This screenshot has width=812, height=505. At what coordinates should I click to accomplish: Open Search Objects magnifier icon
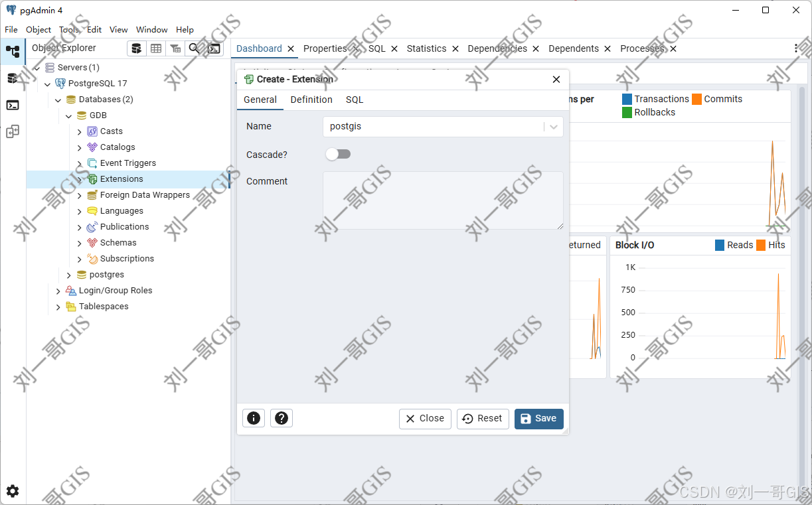[x=194, y=48]
